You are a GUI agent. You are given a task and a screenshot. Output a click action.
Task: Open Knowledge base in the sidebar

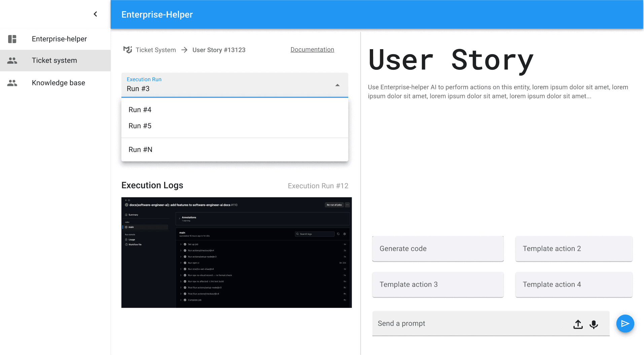click(x=58, y=83)
